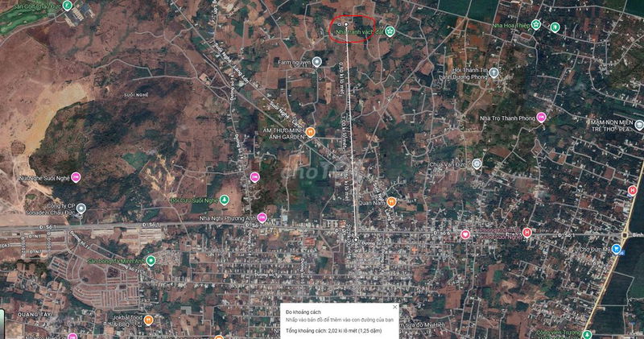Click the Jokbal food & BBQ pin
The height and width of the screenshot is (339, 644).
coord(148,319)
